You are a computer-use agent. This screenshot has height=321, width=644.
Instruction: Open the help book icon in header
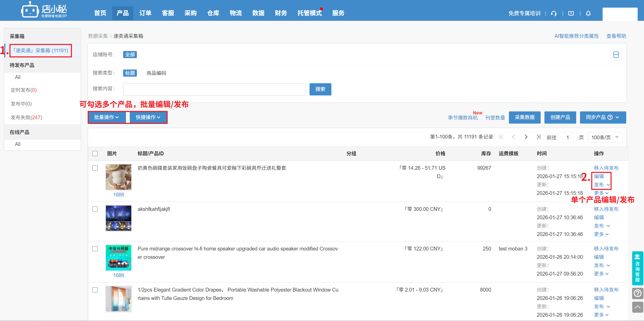(571, 13)
